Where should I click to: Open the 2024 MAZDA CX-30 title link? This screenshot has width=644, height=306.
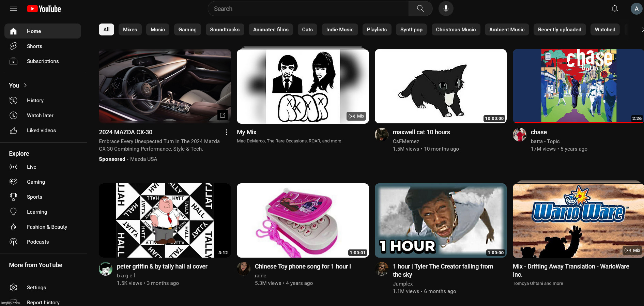[x=126, y=132]
